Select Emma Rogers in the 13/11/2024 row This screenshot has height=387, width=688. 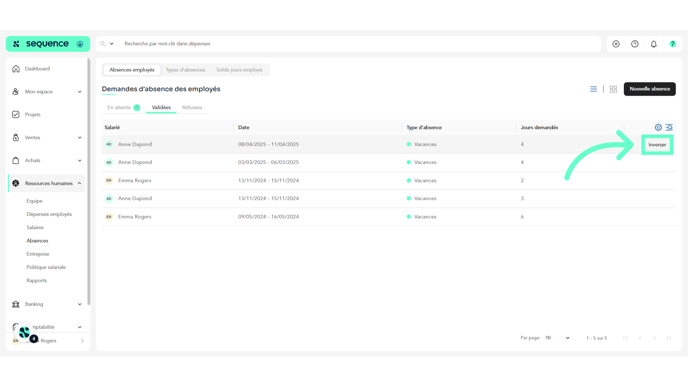tap(134, 180)
